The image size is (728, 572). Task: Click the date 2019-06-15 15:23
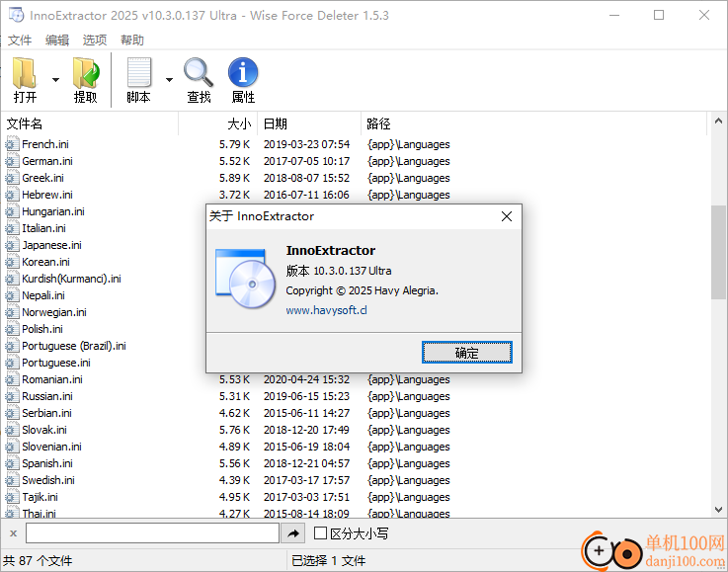(x=306, y=396)
